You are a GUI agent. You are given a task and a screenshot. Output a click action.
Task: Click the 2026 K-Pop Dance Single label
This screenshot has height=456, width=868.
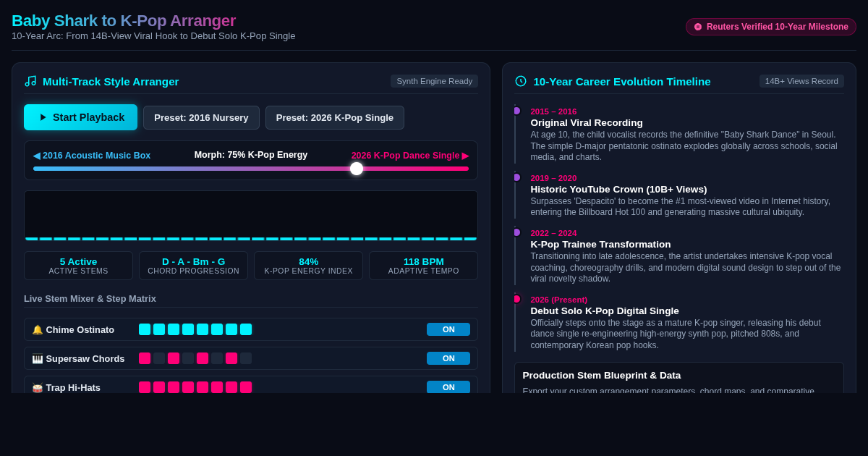410,156
